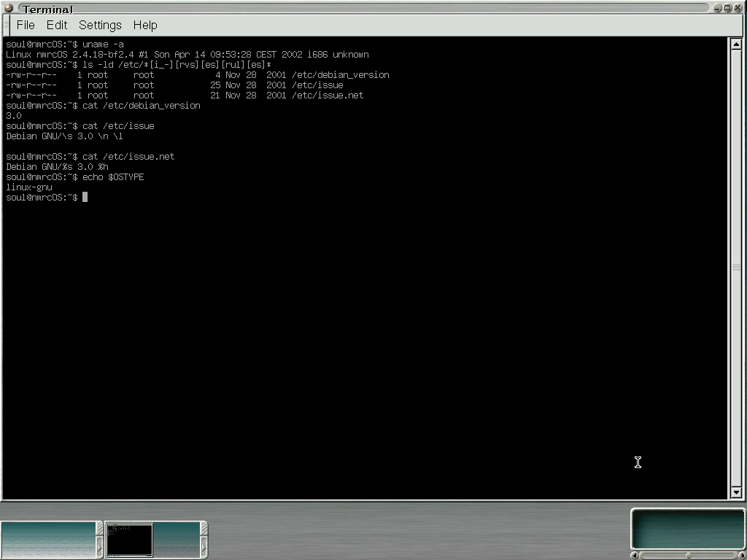Viewport: 747px width, 560px height.
Task: Click the 'Debian GNU/\s 3.0 \n \l' output
Action: click(x=64, y=136)
